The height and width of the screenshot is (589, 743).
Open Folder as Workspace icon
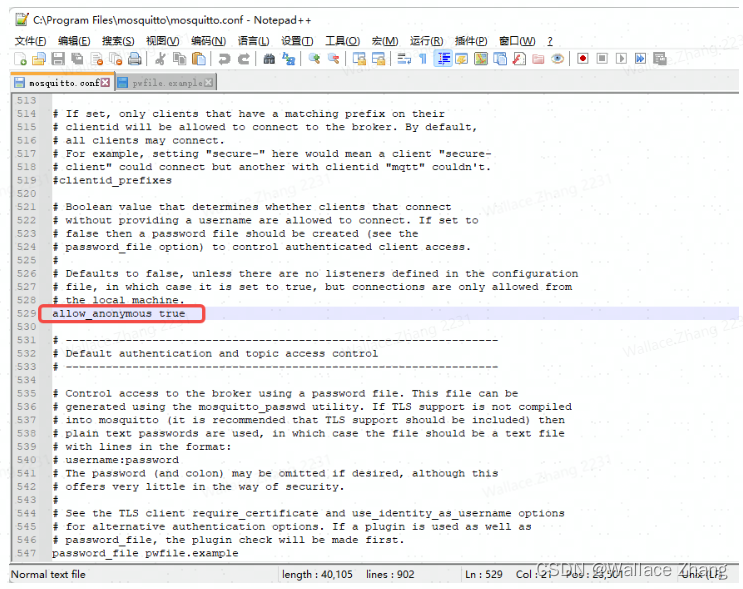pyautogui.click(x=538, y=59)
